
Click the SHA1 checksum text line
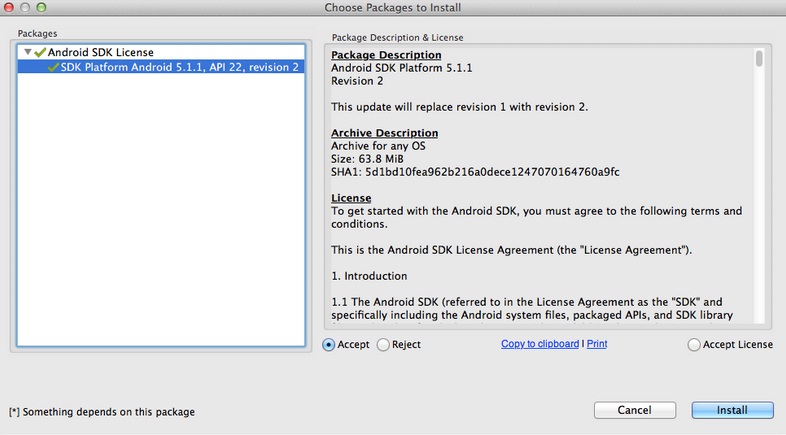pyautogui.click(x=475, y=172)
